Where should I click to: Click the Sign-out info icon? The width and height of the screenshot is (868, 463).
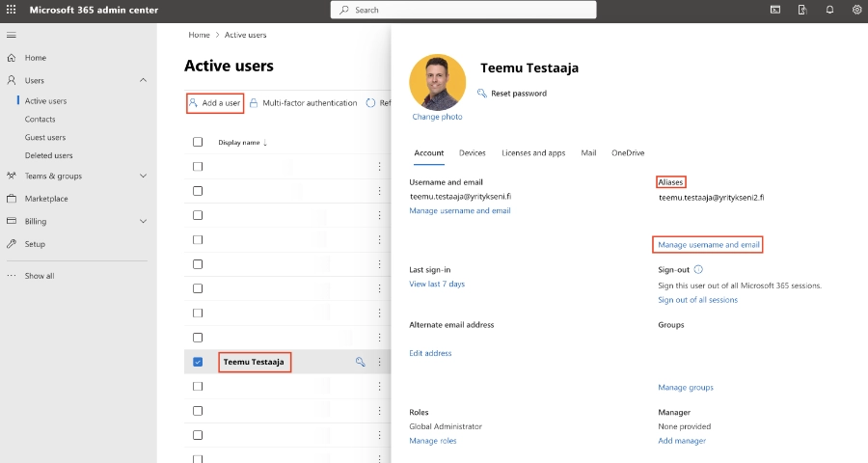tap(698, 270)
